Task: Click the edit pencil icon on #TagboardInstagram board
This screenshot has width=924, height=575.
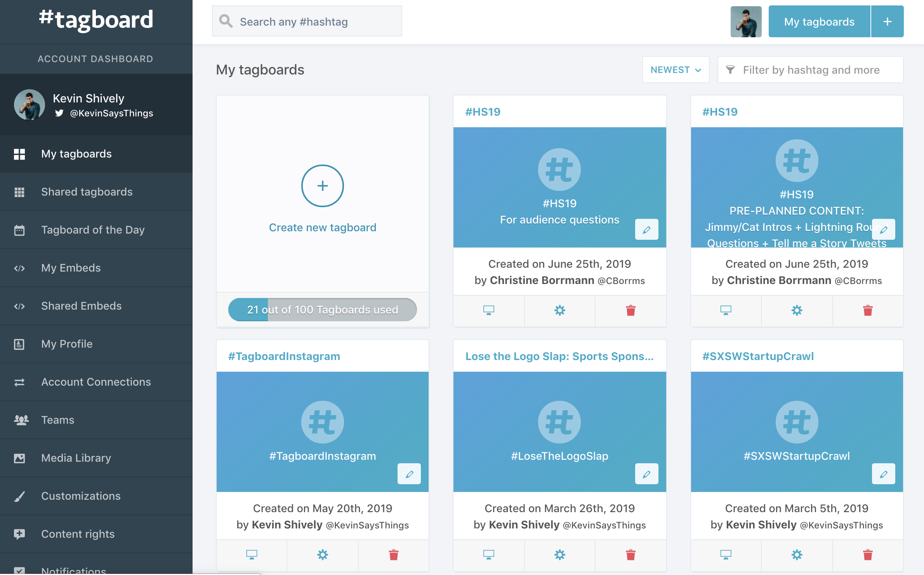Action: click(410, 474)
